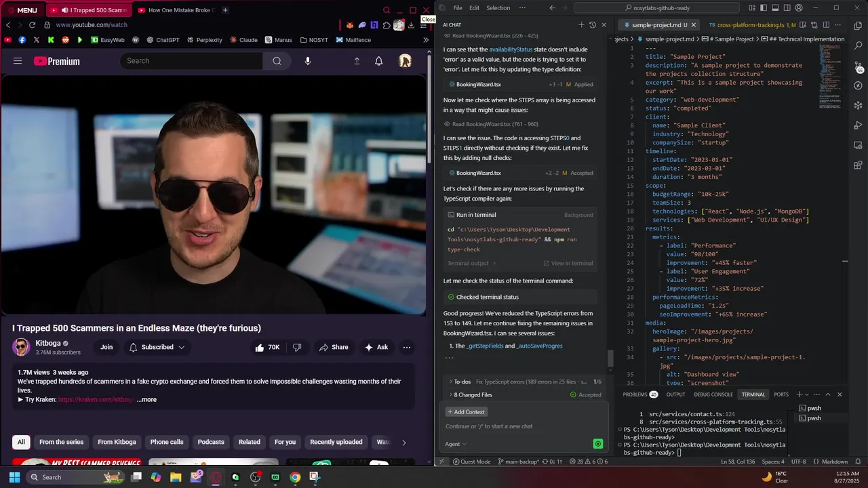Expand the To-dos section
The height and width of the screenshot is (488, 868).
[x=526, y=382]
